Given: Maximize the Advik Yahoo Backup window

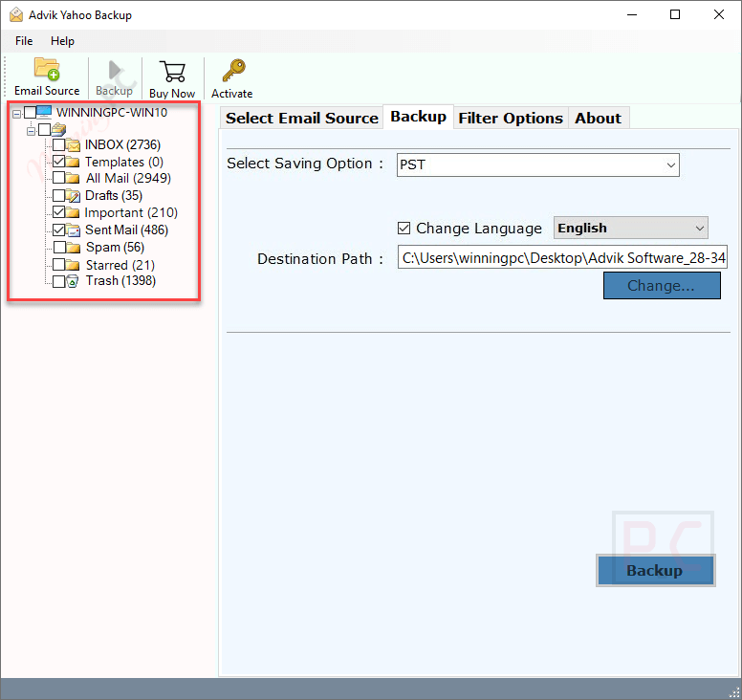Looking at the screenshot, I should pyautogui.click(x=675, y=15).
